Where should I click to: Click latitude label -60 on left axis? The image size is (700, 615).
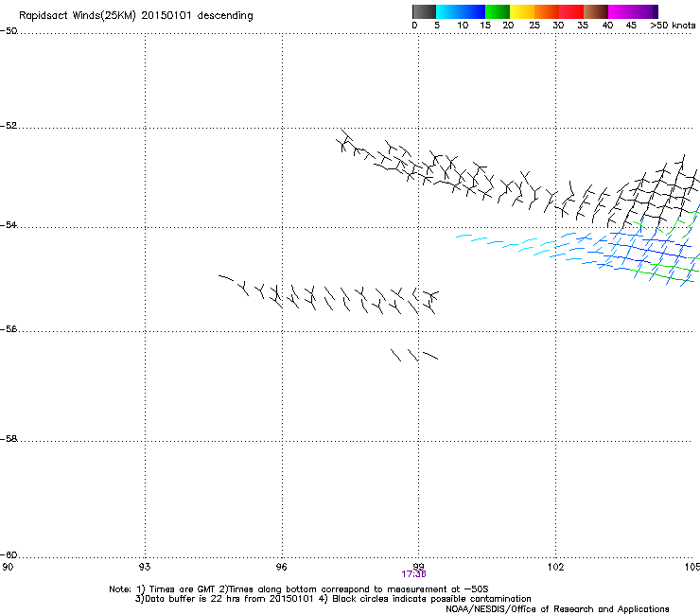pos(9,554)
